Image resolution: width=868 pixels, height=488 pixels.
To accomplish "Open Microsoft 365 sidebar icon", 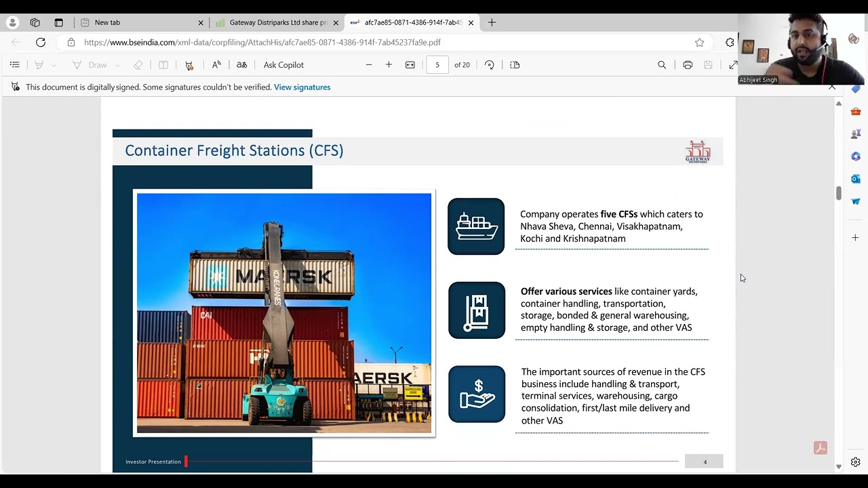I will pos(856,157).
